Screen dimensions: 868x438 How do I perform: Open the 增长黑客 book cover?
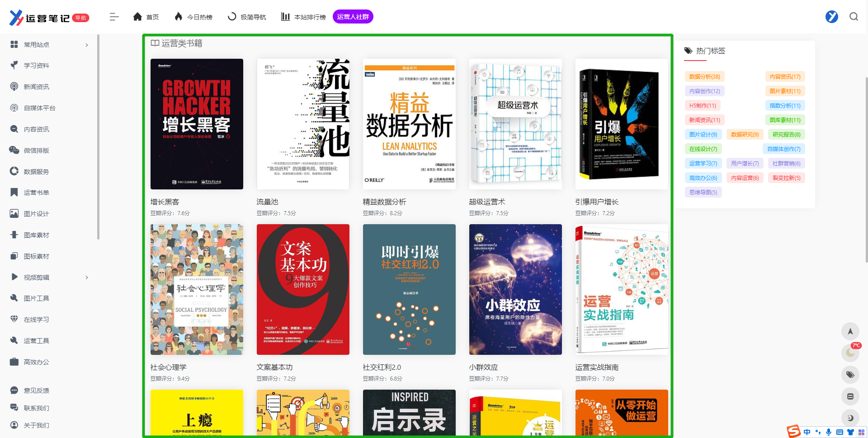(197, 124)
